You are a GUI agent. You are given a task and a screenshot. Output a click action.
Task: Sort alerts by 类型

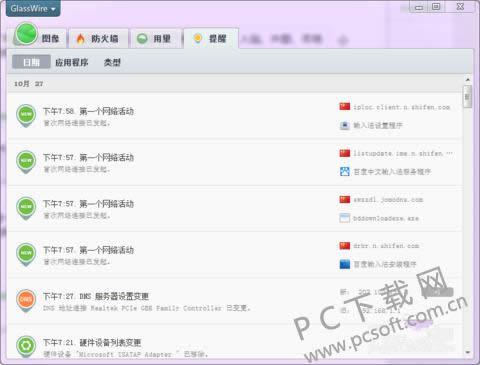[x=112, y=62]
